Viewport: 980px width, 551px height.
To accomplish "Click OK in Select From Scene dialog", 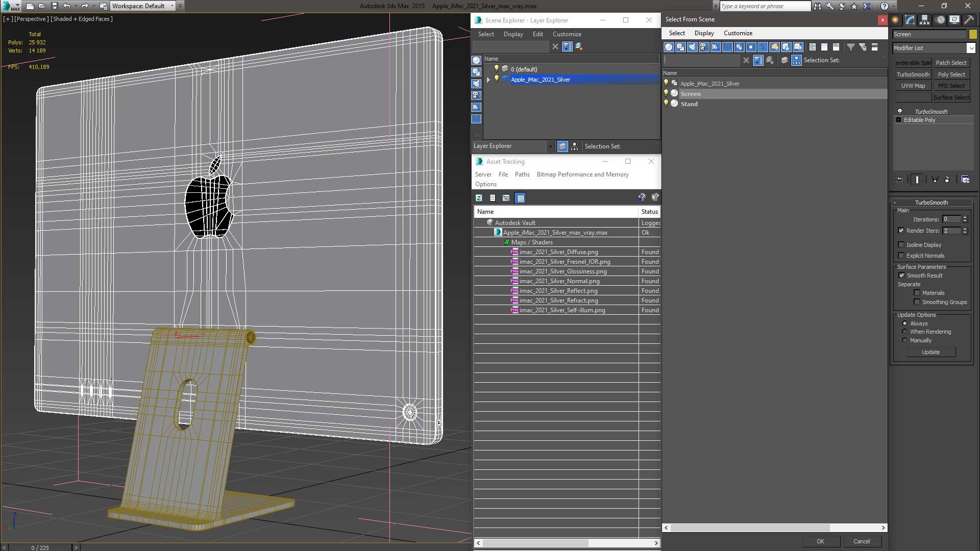I will coord(820,541).
